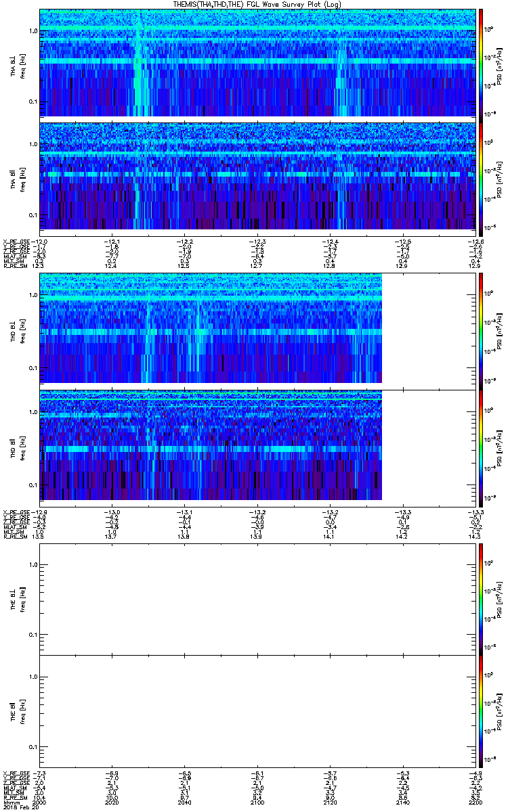Click the 14.1 value in THD R_RE_SM row
Image resolution: width=508 pixels, height=812 pixels.
tap(329, 535)
